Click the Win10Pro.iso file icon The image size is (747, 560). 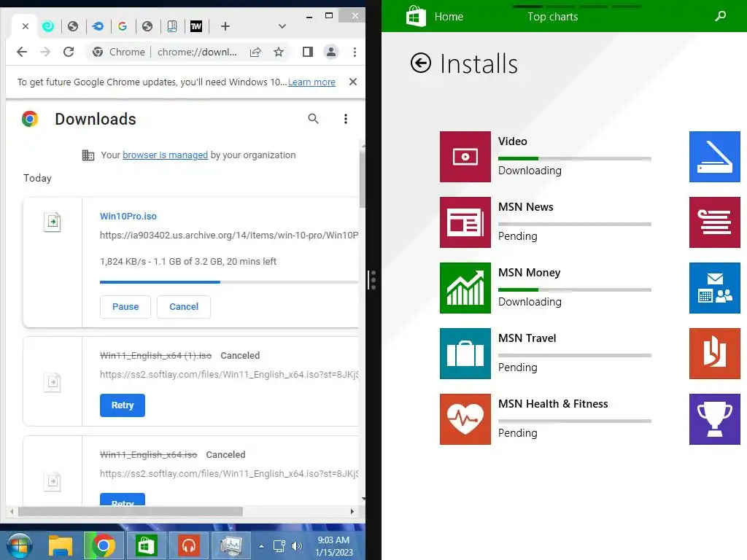53,222
